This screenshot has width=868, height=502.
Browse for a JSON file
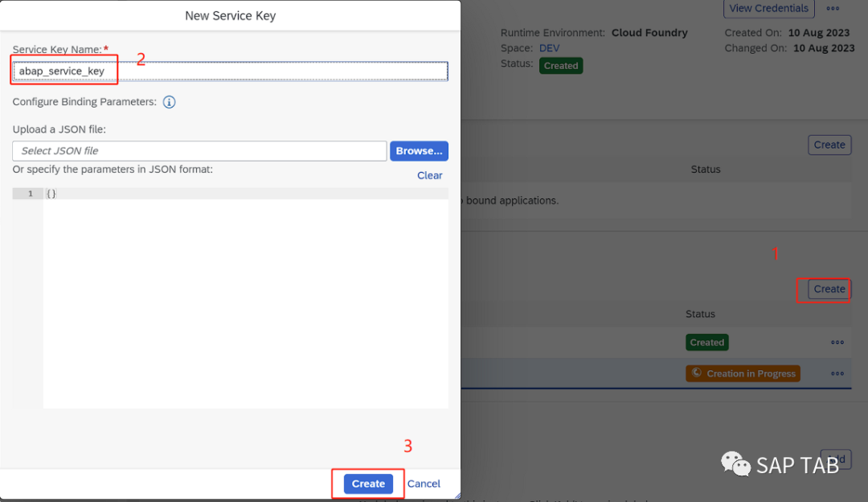tap(419, 150)
